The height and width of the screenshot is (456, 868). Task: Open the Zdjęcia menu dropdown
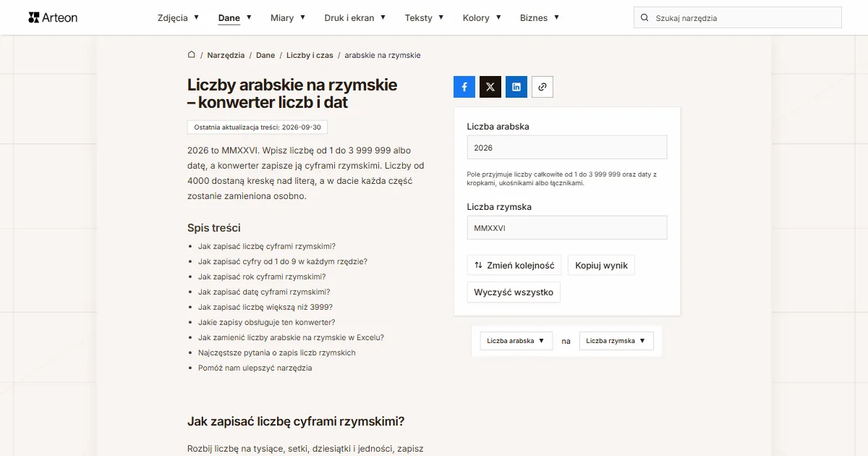tap(177, 17)
